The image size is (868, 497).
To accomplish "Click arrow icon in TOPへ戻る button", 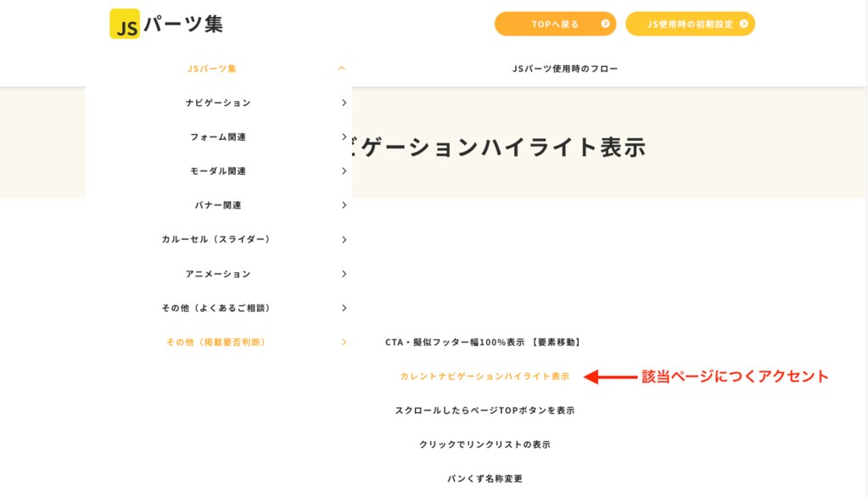I will 605,24.
